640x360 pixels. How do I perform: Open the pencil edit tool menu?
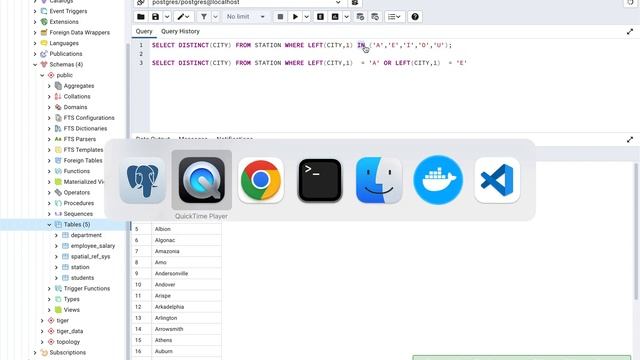(x=183, y=17)
